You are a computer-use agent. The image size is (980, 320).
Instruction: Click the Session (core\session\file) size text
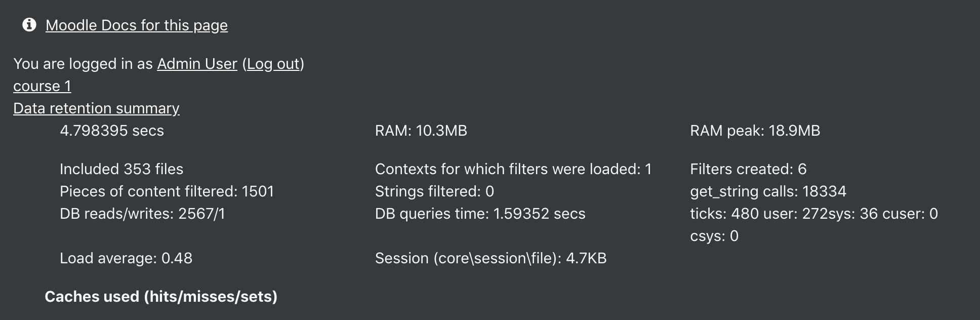[491, 258]
